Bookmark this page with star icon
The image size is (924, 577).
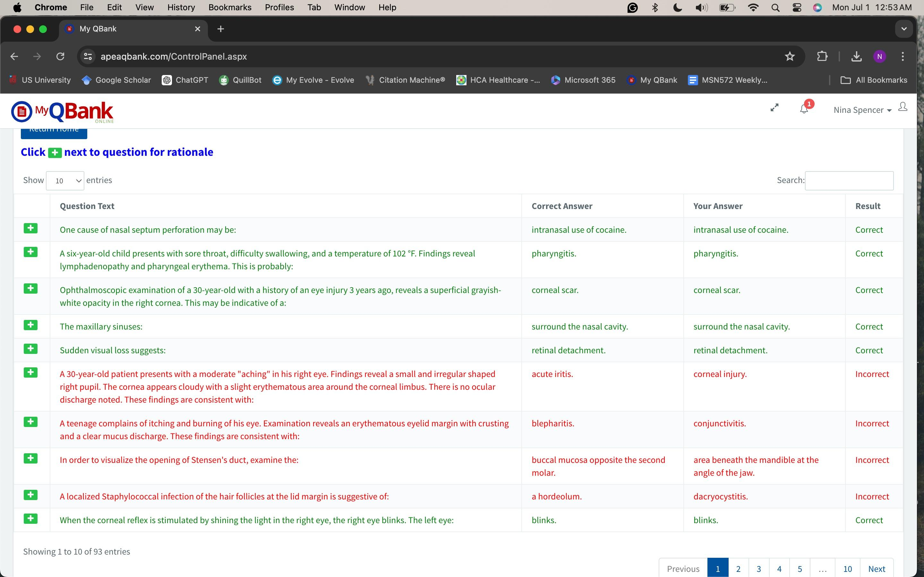point(790,56)
